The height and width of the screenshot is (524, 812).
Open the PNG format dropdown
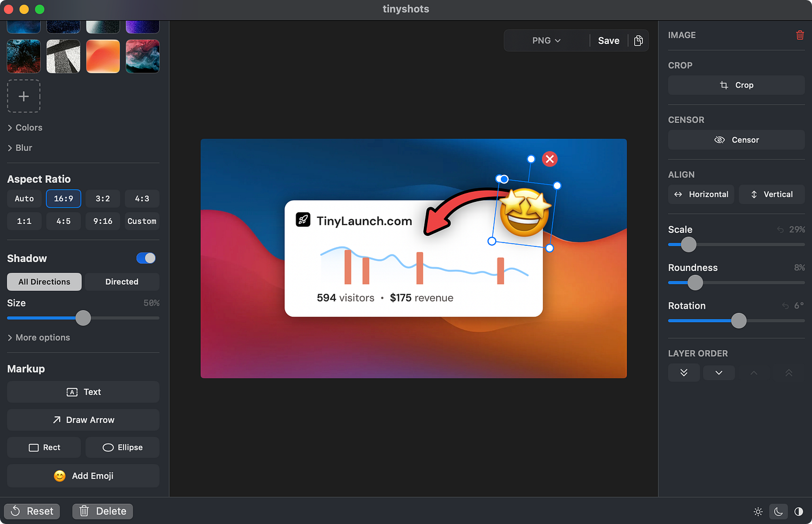(x=547, y=41)
